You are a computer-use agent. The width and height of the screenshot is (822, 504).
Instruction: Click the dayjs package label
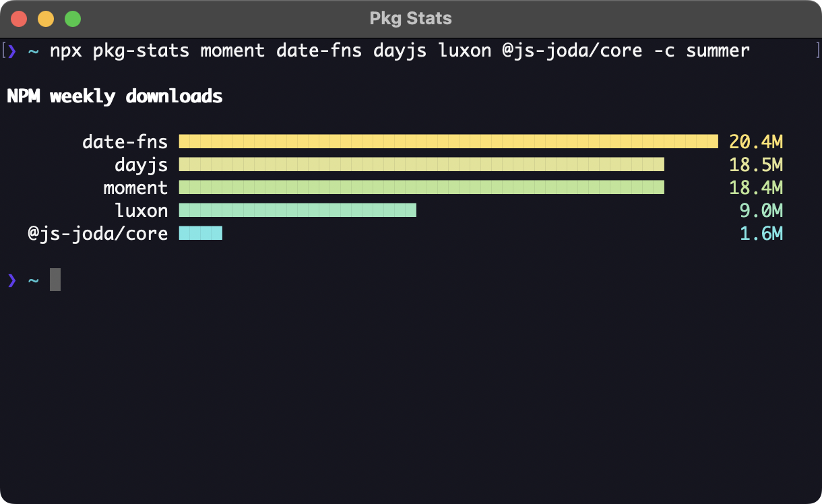pos(141,164)
